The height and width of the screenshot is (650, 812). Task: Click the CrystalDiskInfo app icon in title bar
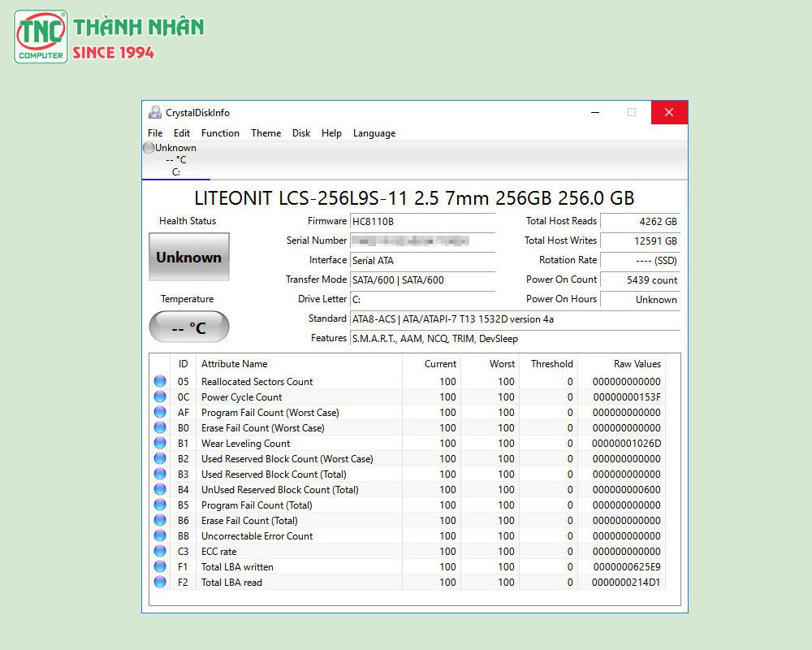(x=155, y=112)
